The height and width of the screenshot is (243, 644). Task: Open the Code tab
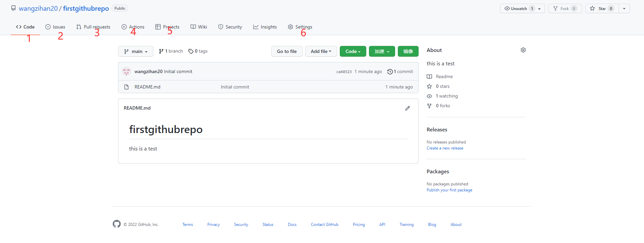[25, 27]
